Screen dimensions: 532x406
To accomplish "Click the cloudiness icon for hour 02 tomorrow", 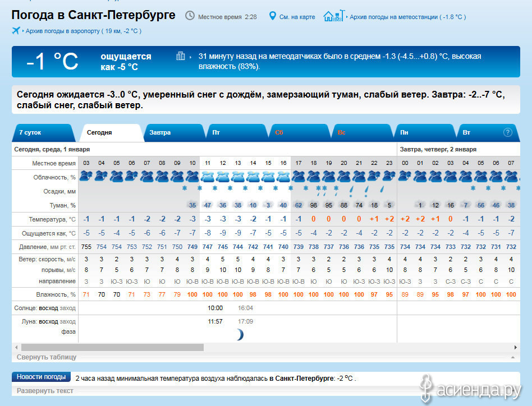I will pyautogui.click(x=435, y=177).
